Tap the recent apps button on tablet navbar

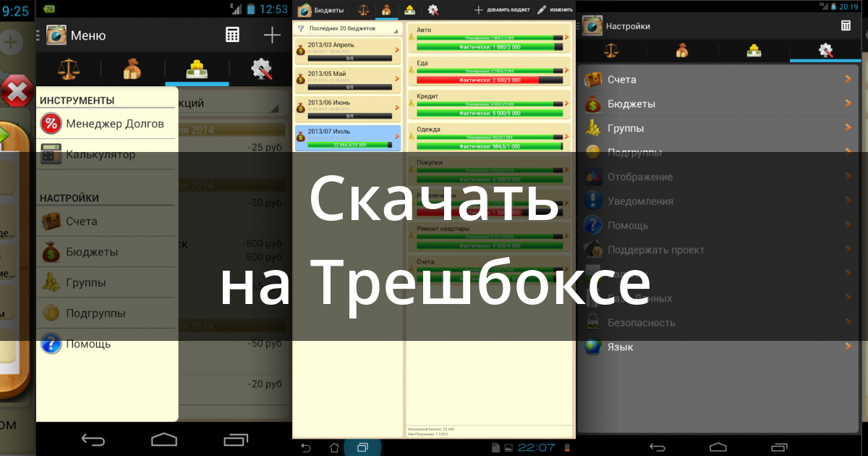(x=362, y=448)
